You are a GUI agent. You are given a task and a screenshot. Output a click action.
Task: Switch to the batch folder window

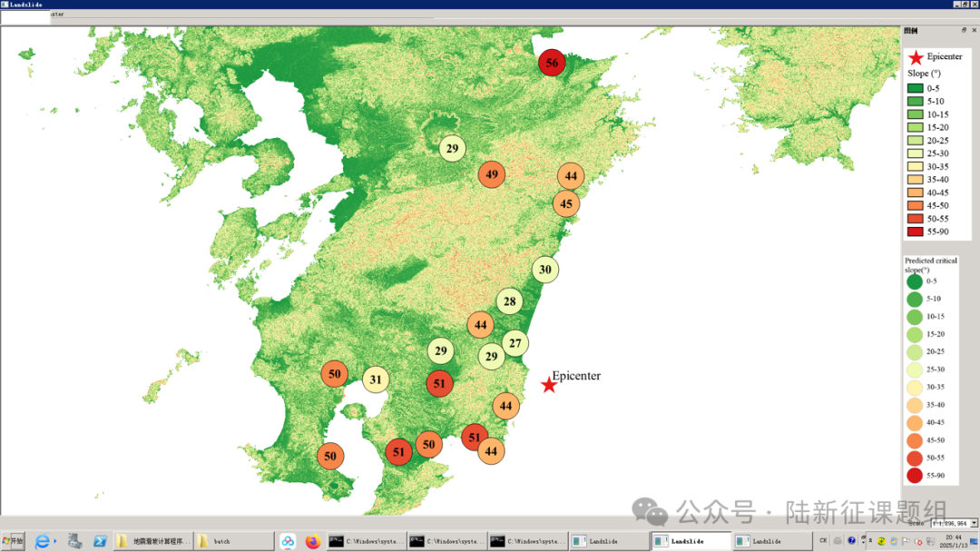pyautogui.click(x=233, y=541)
